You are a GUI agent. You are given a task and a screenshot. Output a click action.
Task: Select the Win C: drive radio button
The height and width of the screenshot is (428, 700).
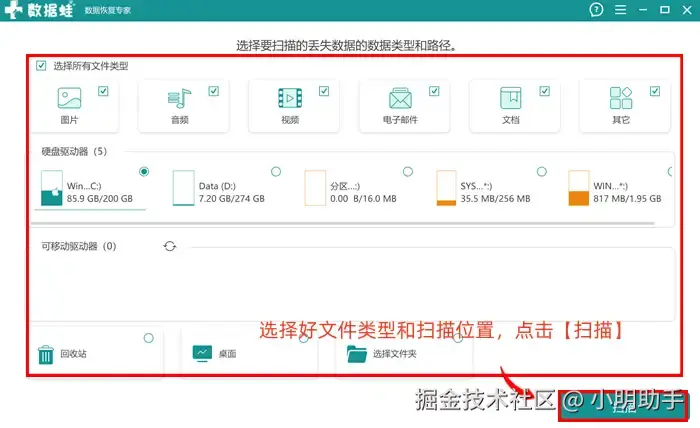pos(144,171)
